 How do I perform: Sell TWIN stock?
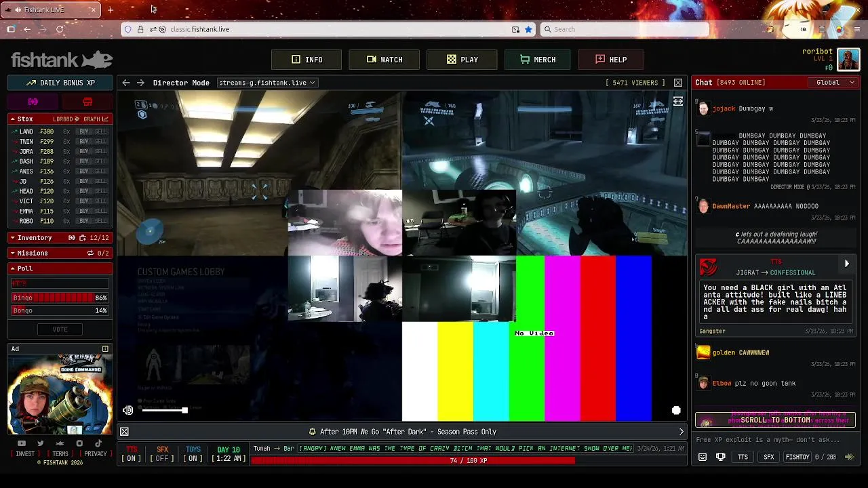click(101, 142)
